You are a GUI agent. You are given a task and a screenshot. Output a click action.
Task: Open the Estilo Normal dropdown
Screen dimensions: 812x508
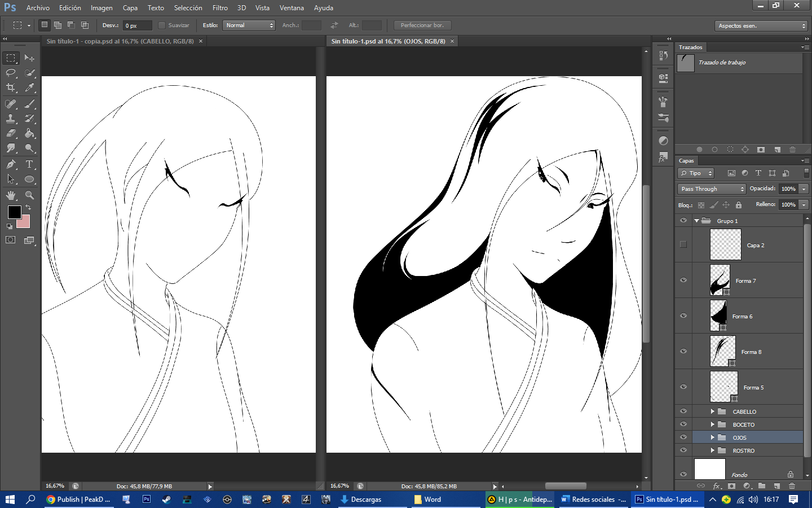(x=249, y=25)
